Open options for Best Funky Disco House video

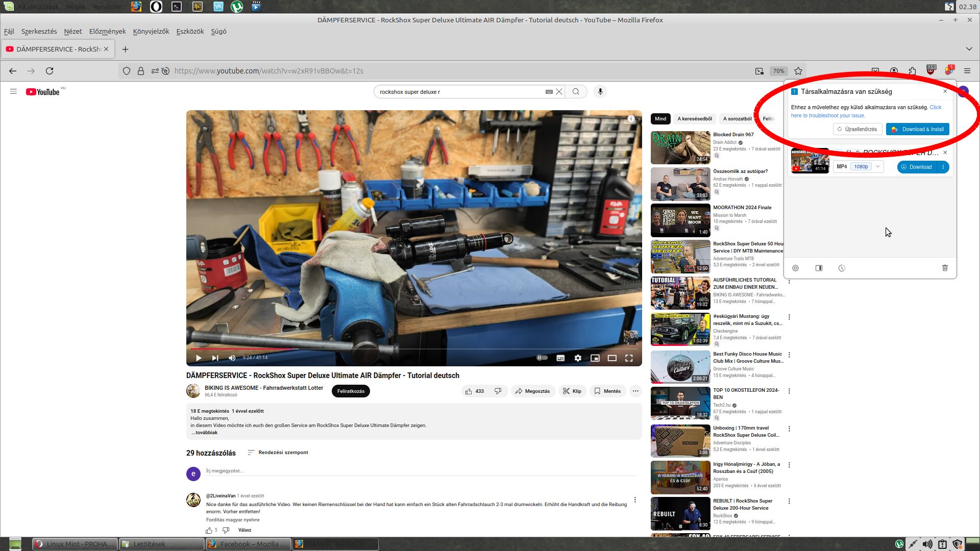click(x=789, y=355)
